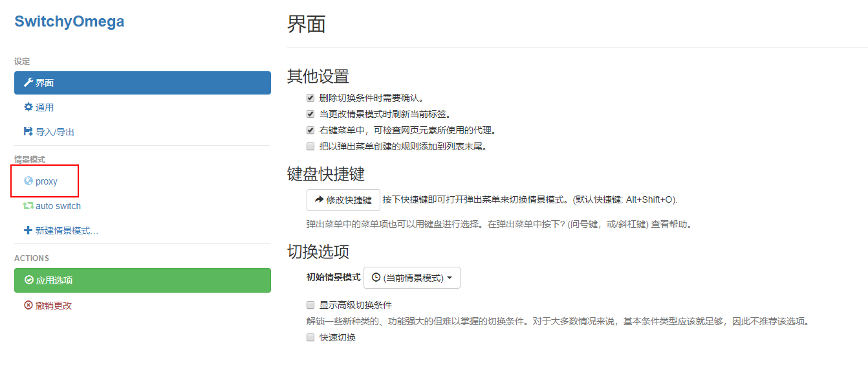Click the wrench icon beside 界面

[x=28, y=83]
